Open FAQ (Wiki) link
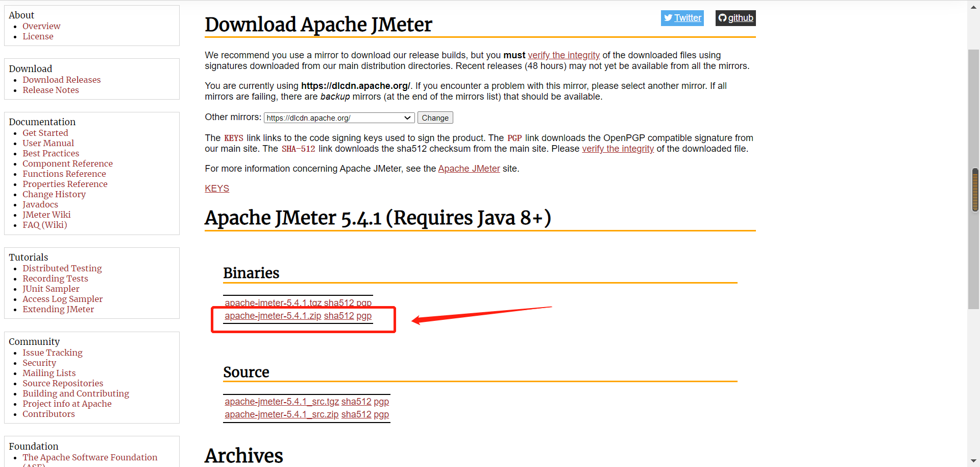 point(45,225)
